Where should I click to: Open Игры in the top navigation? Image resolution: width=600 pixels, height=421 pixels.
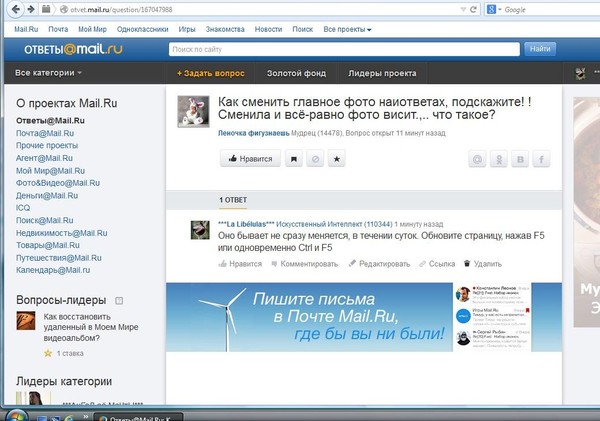pos(187,29)
